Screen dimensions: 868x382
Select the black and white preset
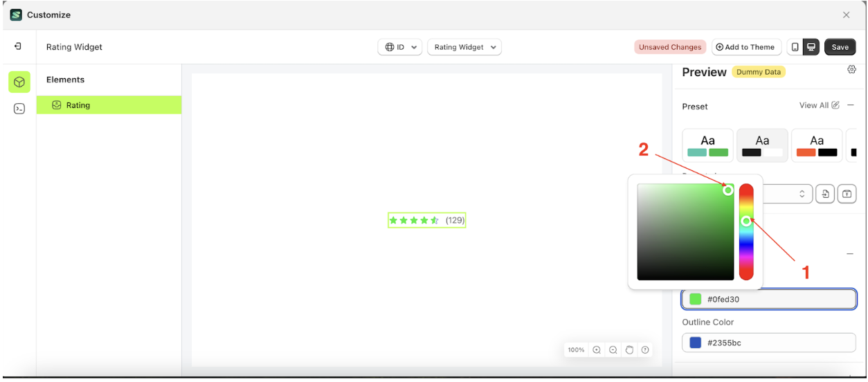tap(762, 145)
